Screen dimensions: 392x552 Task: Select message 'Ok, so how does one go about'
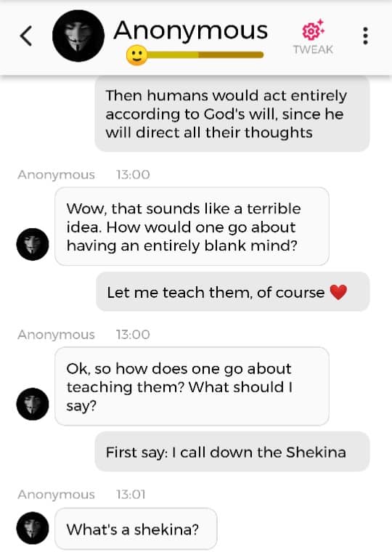tap(192, 386)
